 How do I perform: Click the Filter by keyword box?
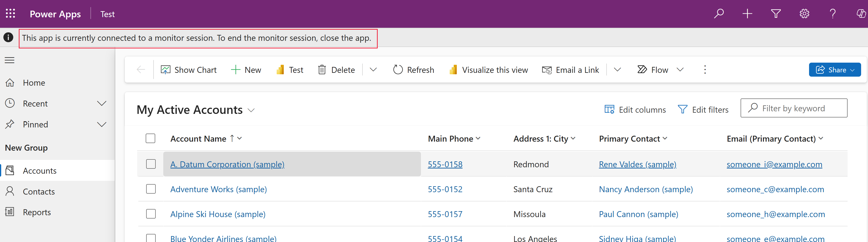pyautogui.click(x=794, y=108)
